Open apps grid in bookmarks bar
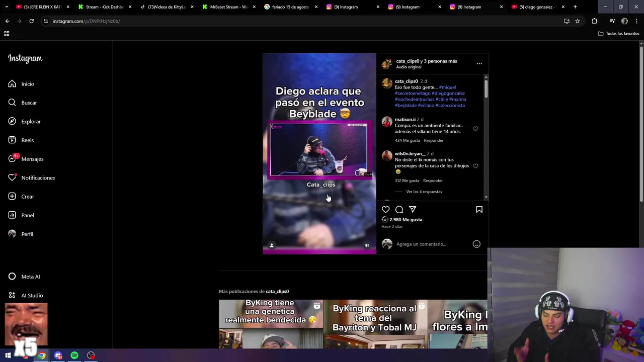The height and width of the screenshot is (362, 644). 7,34
